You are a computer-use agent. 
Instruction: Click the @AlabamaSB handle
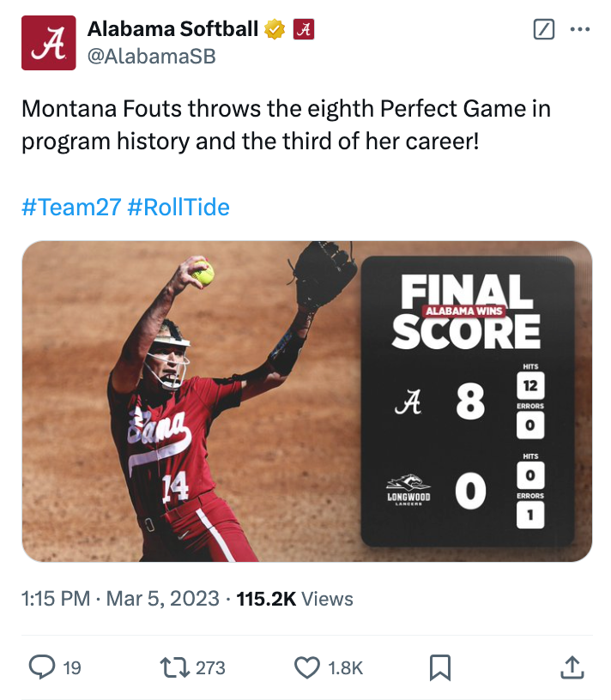click(x=151, y=57)
